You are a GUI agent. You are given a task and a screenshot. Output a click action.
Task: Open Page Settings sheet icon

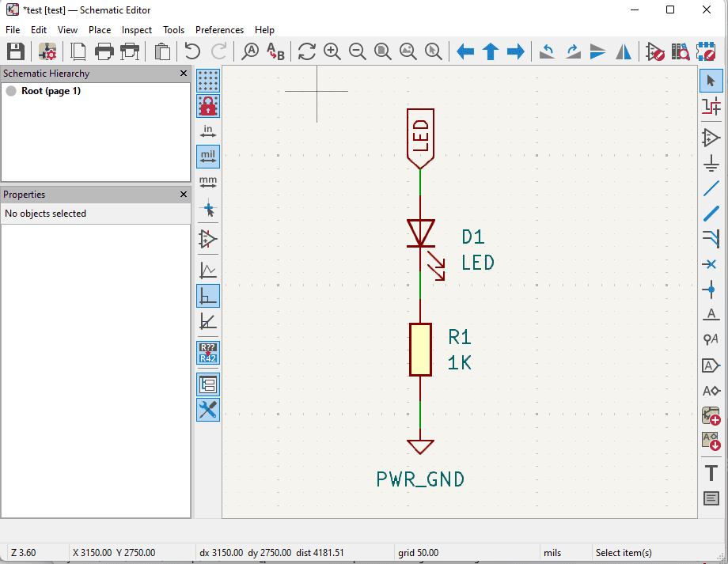[x=78, y=51]
